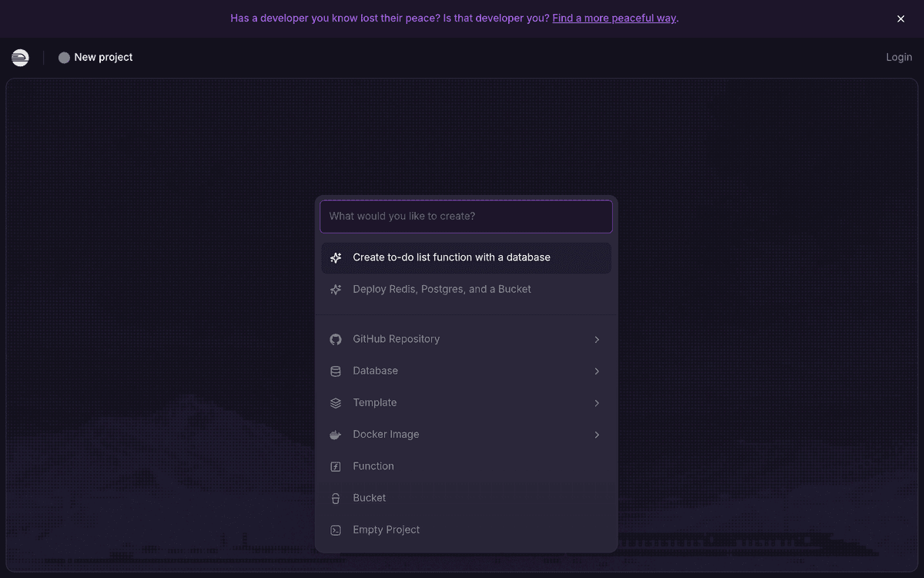Follow the 'Find a more peaceful way' link
Image resolution: width=924 pixels, height=578 pixels.
coord(614,18)
